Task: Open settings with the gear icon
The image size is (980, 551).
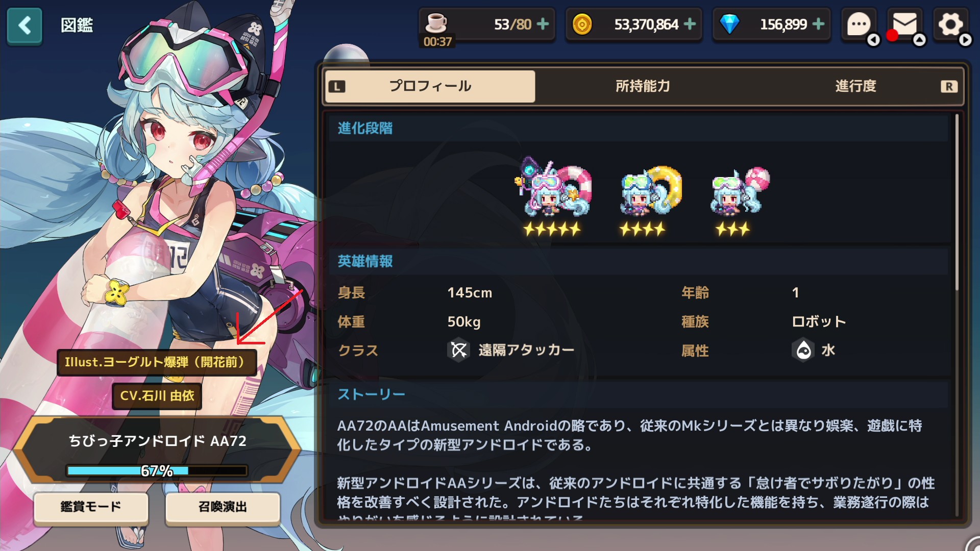Action: (950, 24)
